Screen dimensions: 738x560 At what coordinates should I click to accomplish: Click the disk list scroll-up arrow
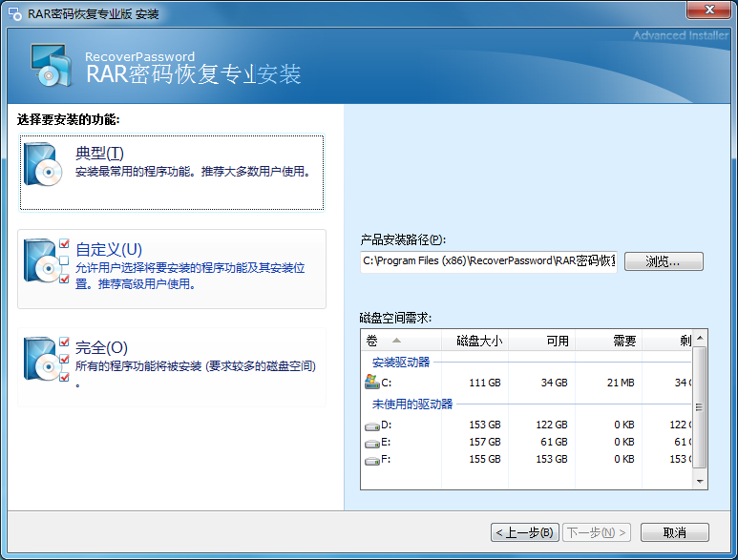(700, 338)
